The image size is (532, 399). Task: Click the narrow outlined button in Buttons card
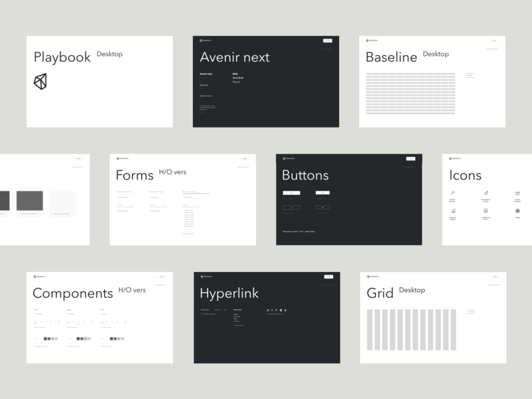(x=323, y=207)
